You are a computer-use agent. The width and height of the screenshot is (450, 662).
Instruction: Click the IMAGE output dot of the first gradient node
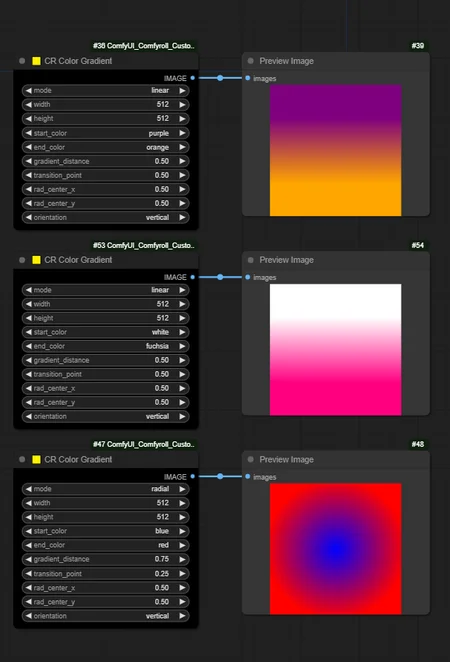tap(192, 78)
